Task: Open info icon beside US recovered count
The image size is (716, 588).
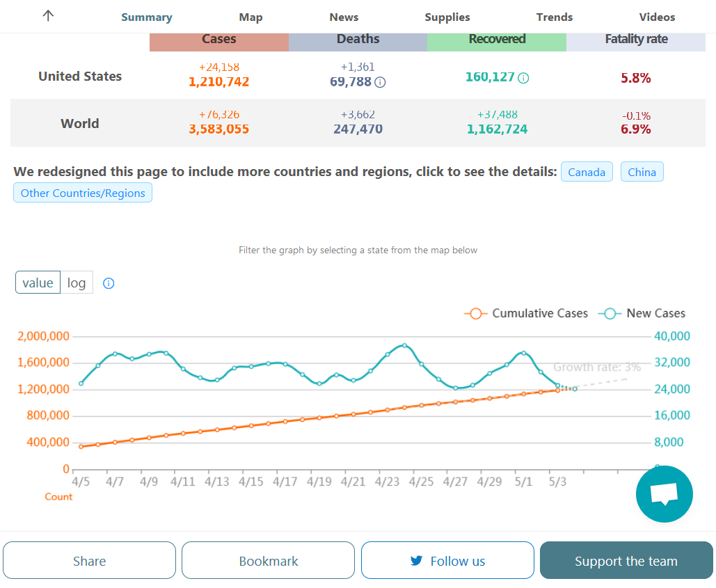Action: pyautogui.click(x=523, y=78)
